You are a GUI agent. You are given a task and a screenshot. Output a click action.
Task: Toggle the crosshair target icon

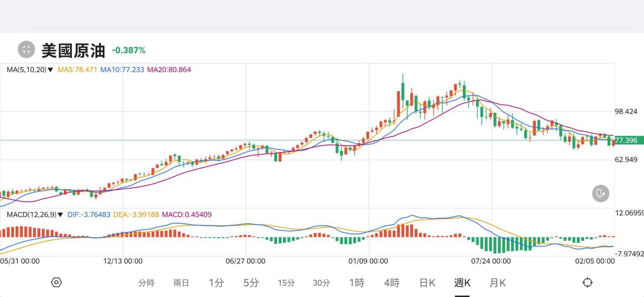588,282
